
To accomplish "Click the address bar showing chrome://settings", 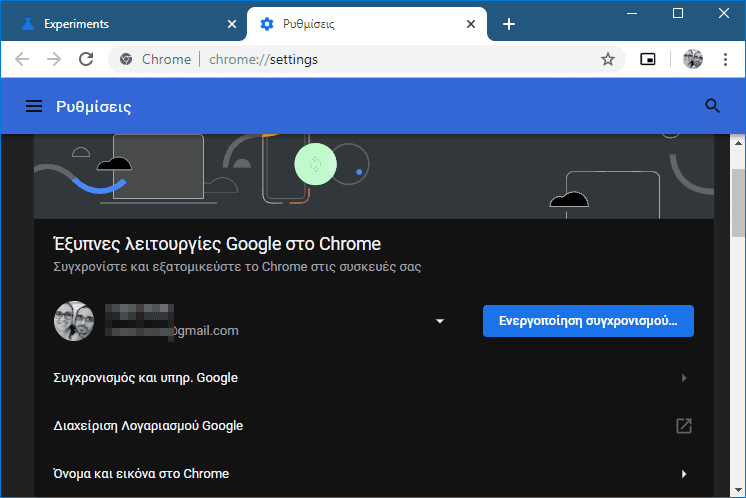I will tap(366, 59).
